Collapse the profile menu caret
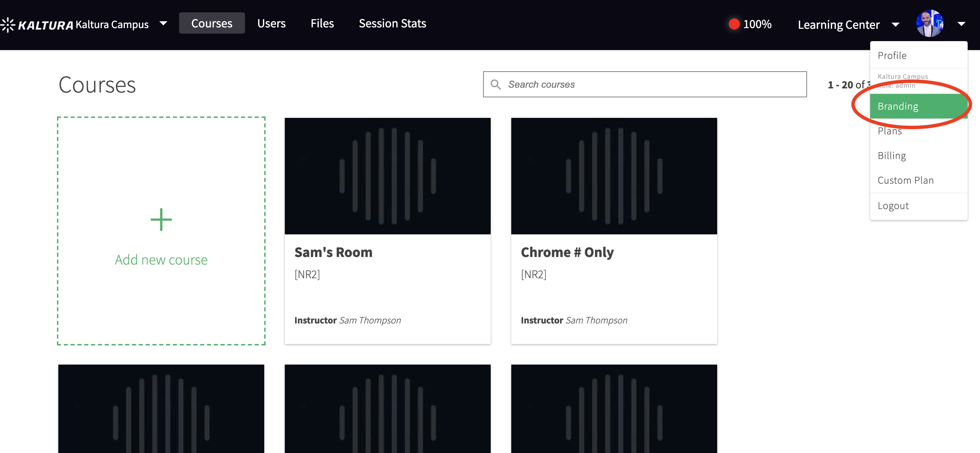Screen dimensions: 980x453 [961, 24]
